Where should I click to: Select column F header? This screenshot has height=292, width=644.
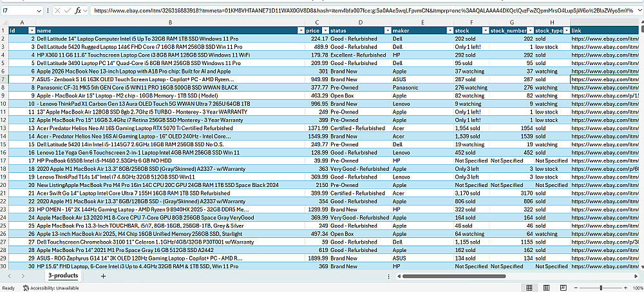pos(471,22)
